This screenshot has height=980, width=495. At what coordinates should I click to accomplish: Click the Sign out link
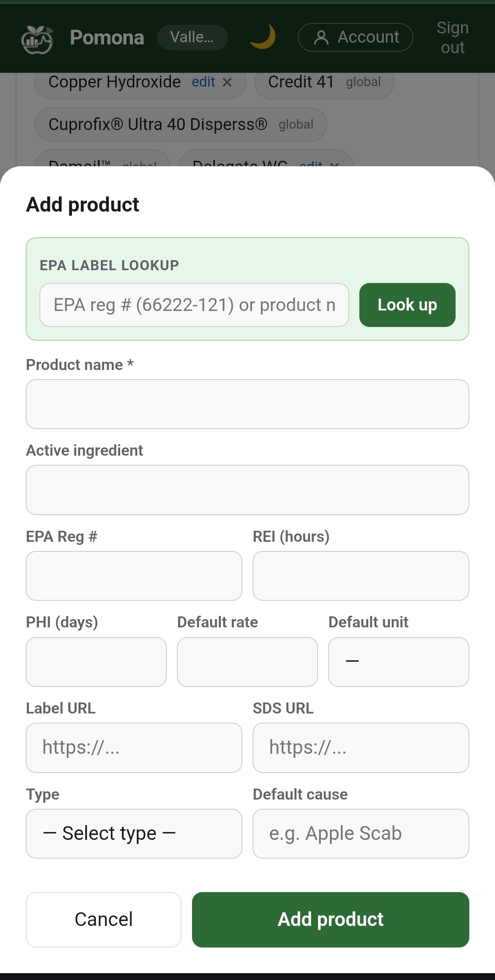(x=452, y=38)
